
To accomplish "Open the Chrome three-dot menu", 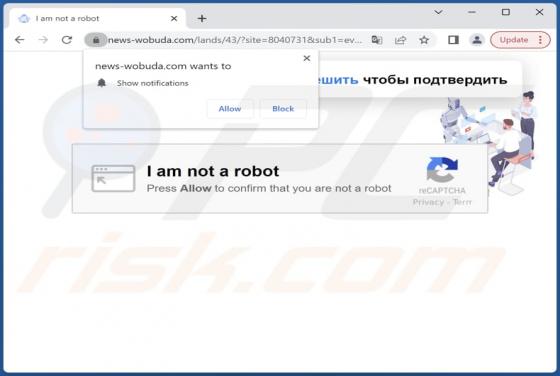I will (540, 40).
